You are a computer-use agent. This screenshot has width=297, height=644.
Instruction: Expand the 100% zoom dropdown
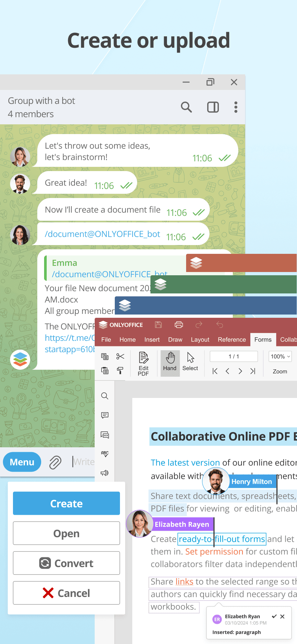(x=280, y=356)
